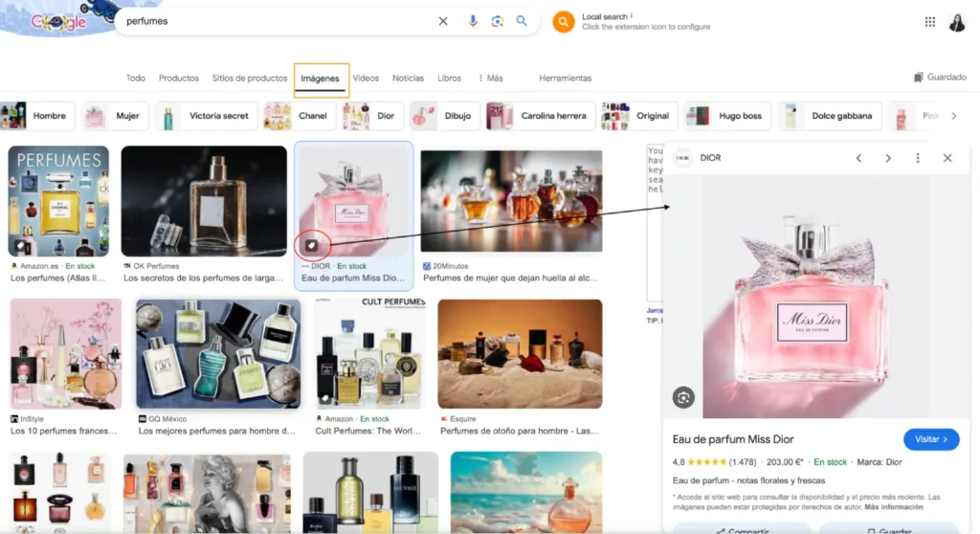This screenshot has height=534, width=980.
Task: Open the account profile avatar
Action: 957,23
